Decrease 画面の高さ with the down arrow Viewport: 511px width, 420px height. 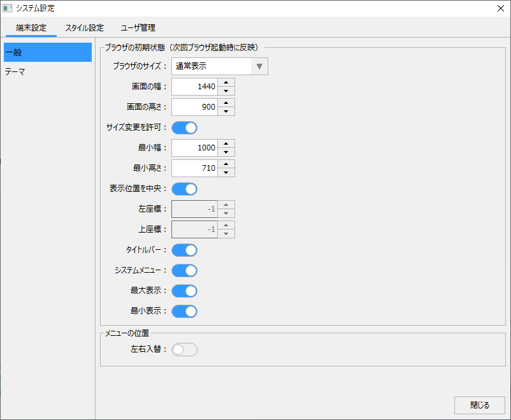[226, 112]
